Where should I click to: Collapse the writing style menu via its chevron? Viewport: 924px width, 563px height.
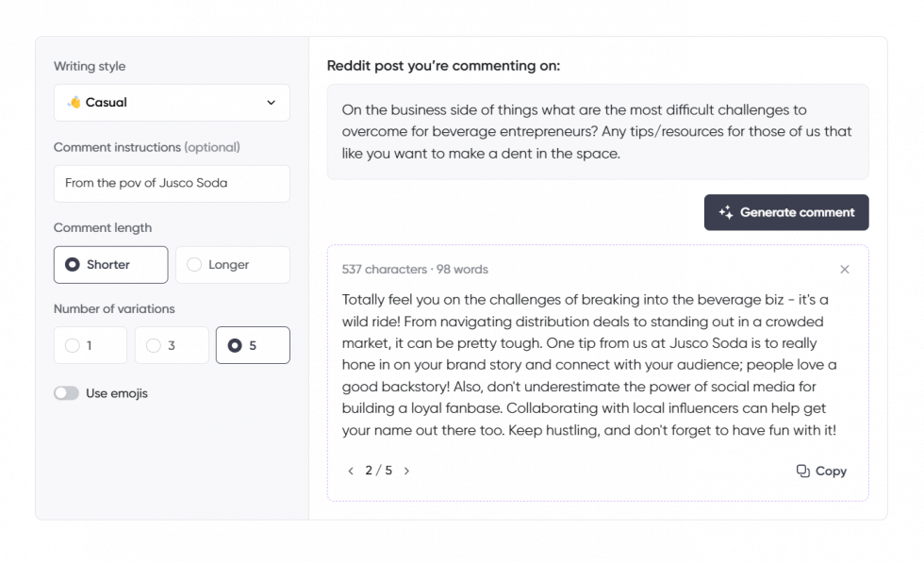coord(272,102)
